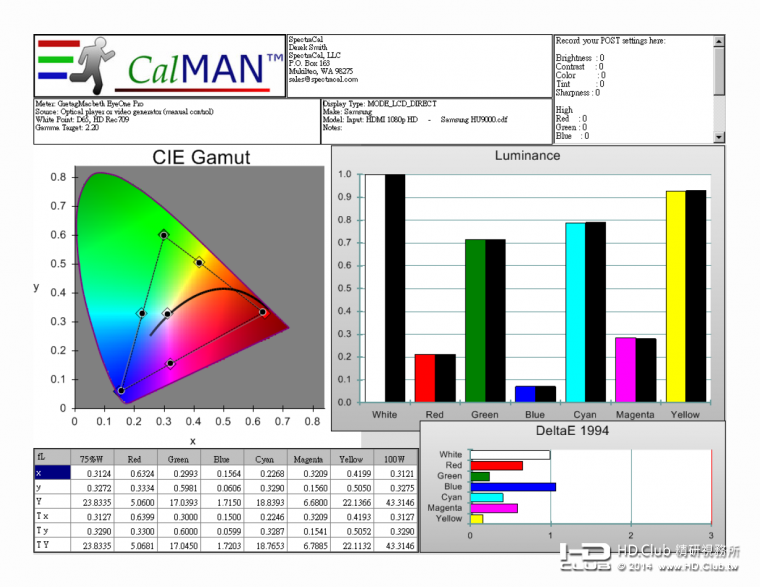Click the green primary point on CIE Gamut
This screenshot has width=760, height=587.
(x=164, y=235)
